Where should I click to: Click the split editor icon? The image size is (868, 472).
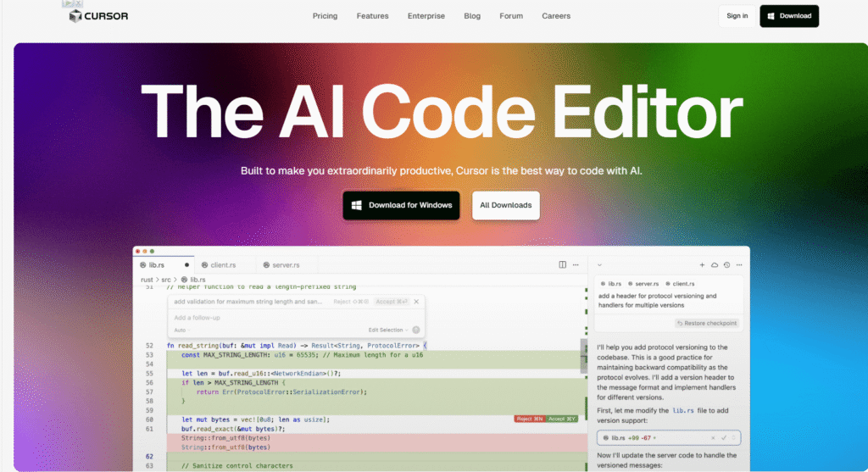coord(563,264)
